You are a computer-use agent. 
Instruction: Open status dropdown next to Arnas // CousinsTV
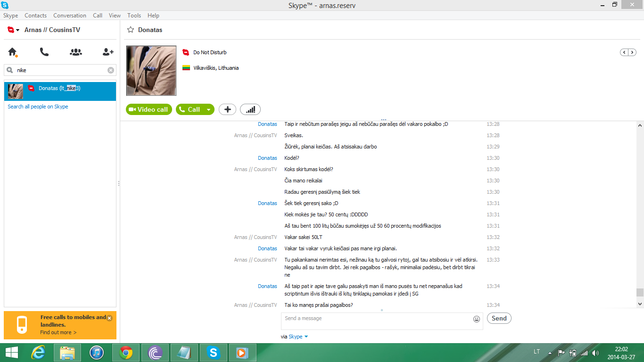[x=18, y=30]
